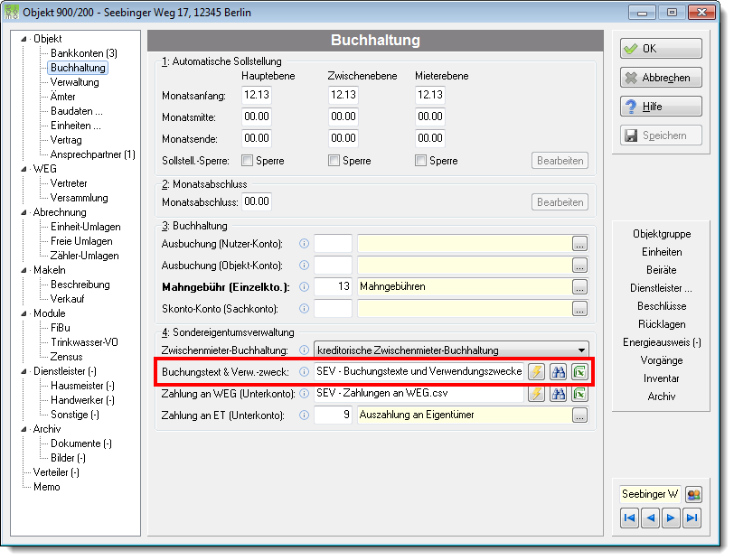Click info icon beside Zwischenmieter-Buchhaltung

(305, 350)
